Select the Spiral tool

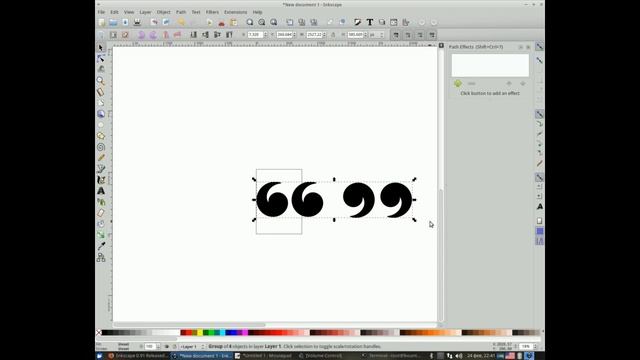point(101,147)
